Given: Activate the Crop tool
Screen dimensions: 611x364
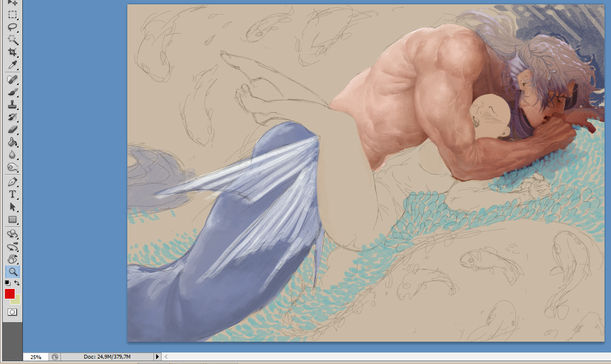Looking at the screenshot, I should pos(12,52).
